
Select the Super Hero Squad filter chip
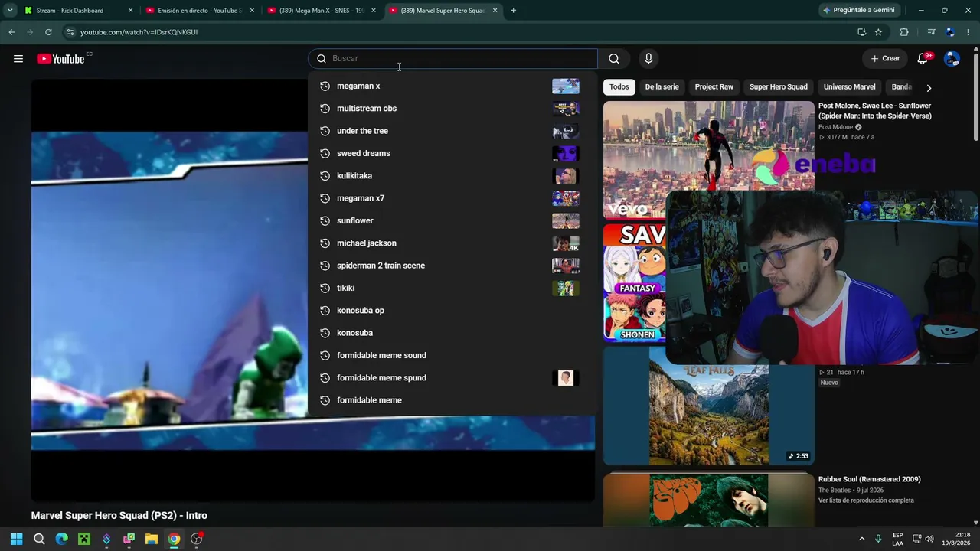pos(779,87)
